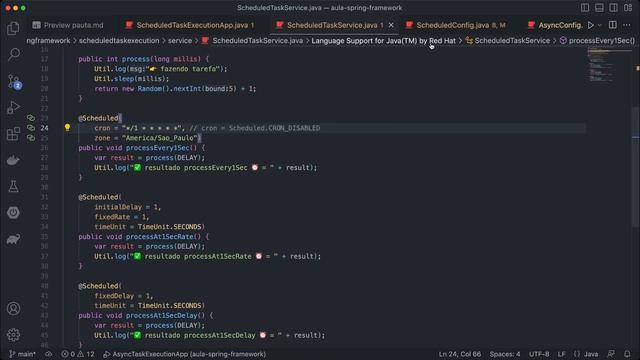Open the Accounts menu icon
The width and height of the screenshot is (640, 360).
(13, 309)
